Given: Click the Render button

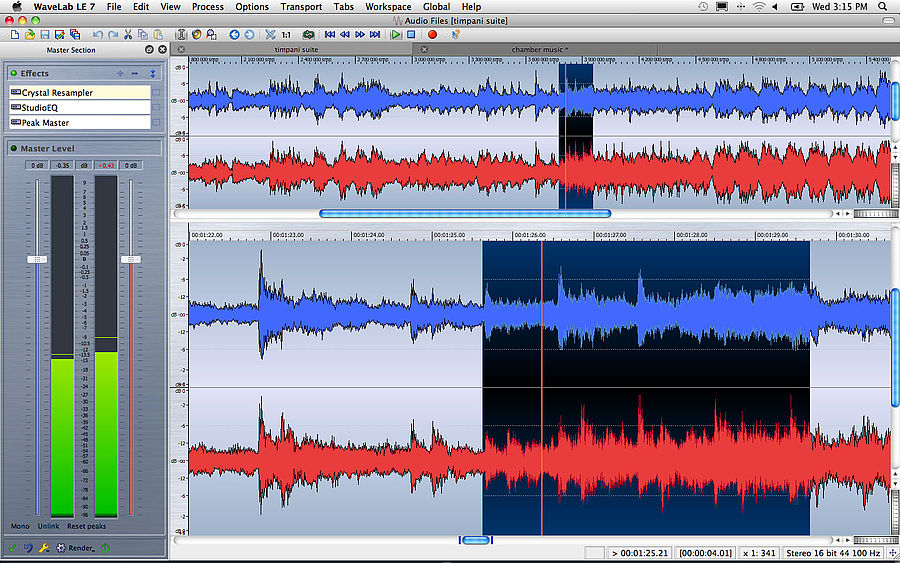Looking at the screenshot, I should pos(75,548).
